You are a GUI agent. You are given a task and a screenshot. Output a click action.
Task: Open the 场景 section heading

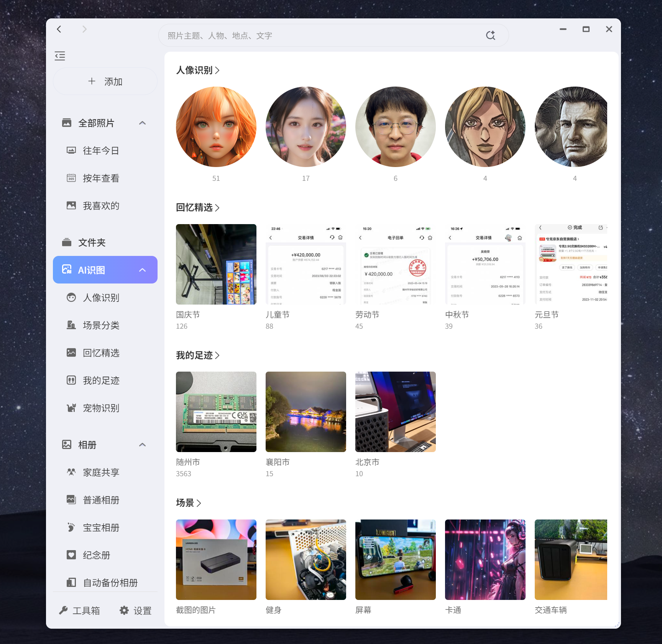coord(189,503)
